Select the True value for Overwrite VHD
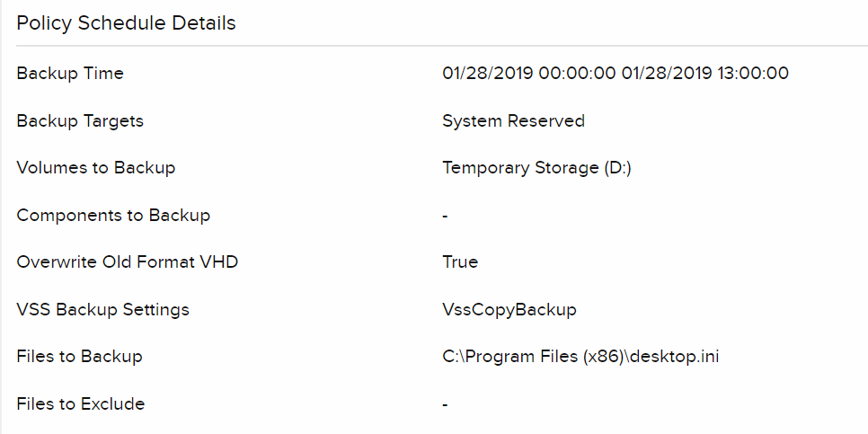This screenshot has width=868, height=434. tap(460, 262)
